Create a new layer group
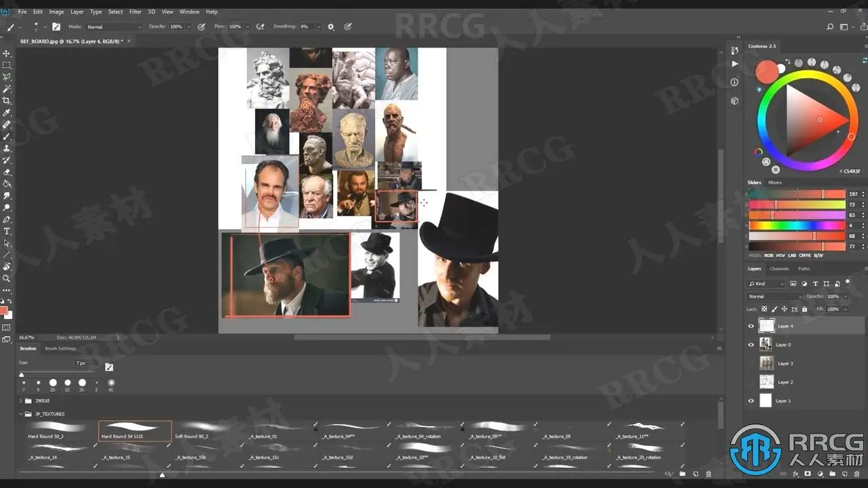The image size is (868, 488). [832, 474]
